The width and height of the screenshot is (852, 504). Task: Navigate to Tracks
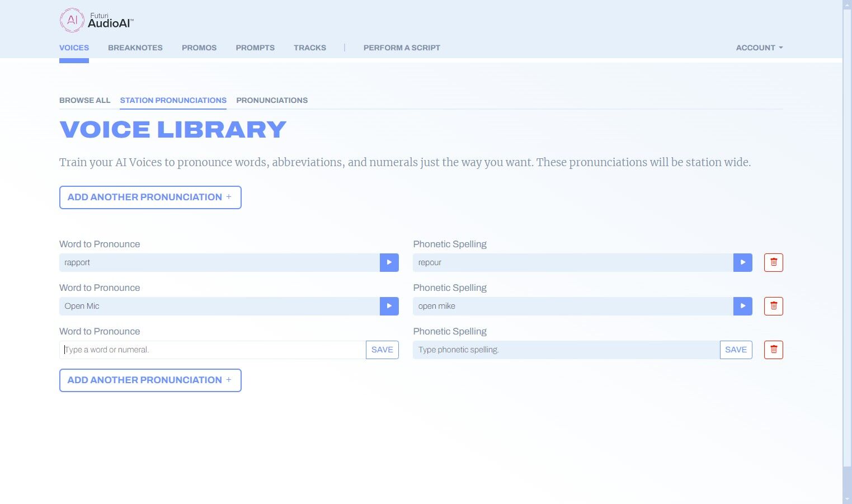309,48
